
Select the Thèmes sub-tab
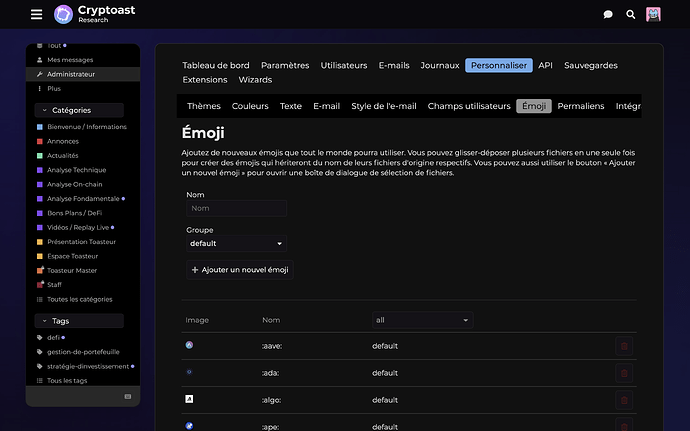coord(204,106)
